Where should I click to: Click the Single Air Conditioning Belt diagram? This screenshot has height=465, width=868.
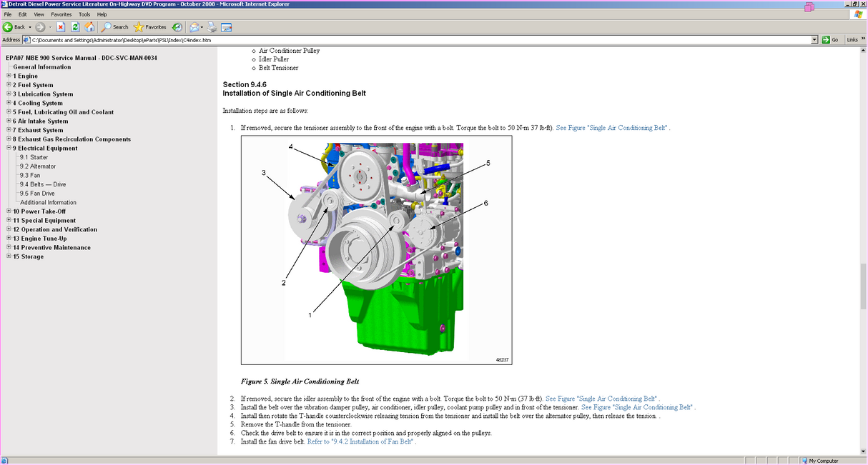pos(376,250)
